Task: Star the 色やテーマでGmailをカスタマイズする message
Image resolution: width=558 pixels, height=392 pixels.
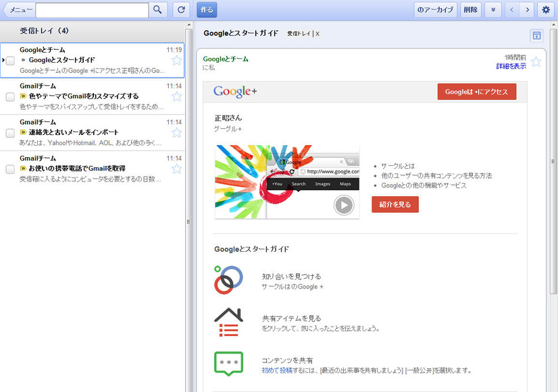Action: pyautogui.click(x=176, y=96)
